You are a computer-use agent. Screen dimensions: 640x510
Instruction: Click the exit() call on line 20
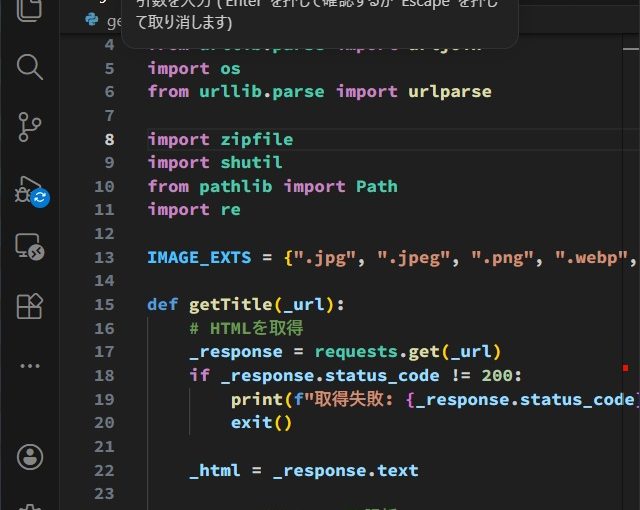(262, 423)
